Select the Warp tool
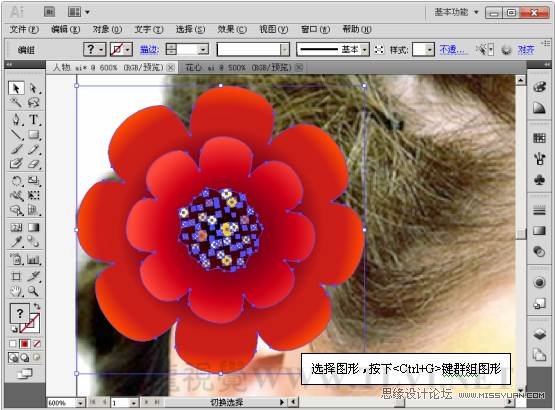The image size is (555, 410). pyautogui.click(x=16, y=195)
